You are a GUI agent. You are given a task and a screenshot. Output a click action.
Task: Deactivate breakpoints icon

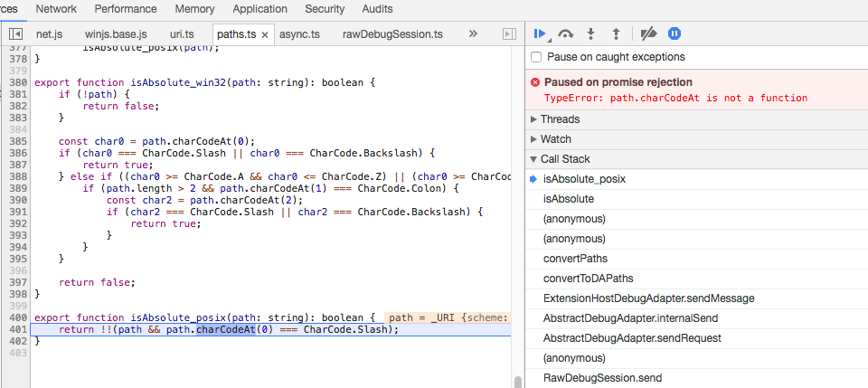(648, 33)
